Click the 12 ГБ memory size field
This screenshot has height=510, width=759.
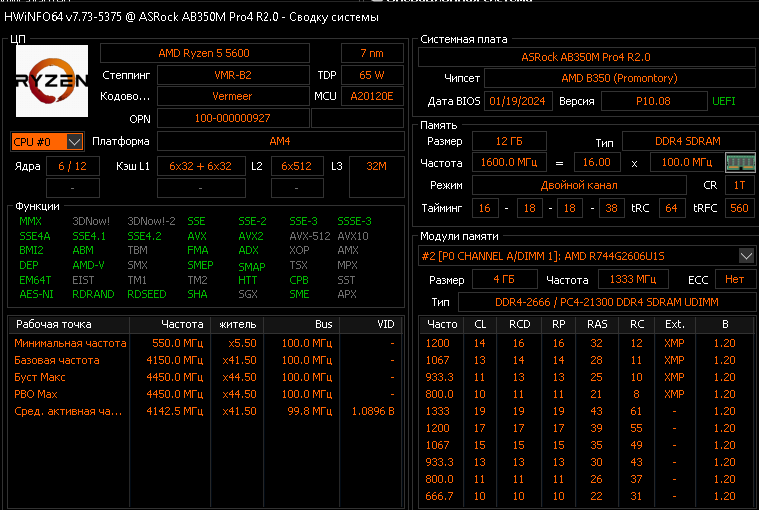[x=509, y=141]
